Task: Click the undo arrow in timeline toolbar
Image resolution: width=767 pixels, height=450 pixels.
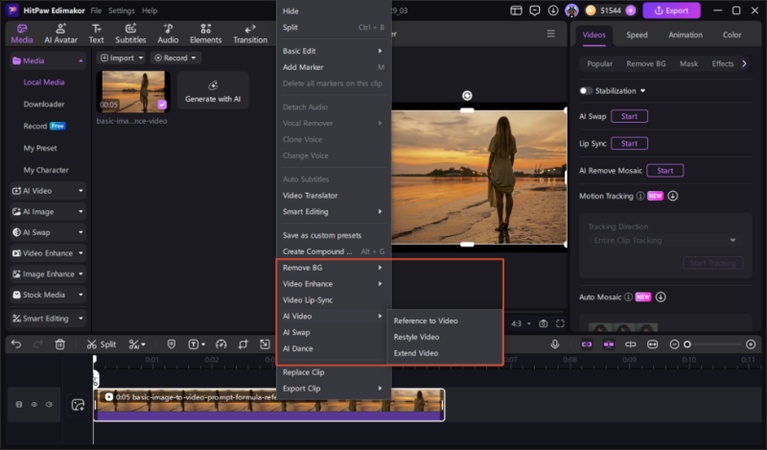Action: (x=16, y=344)
